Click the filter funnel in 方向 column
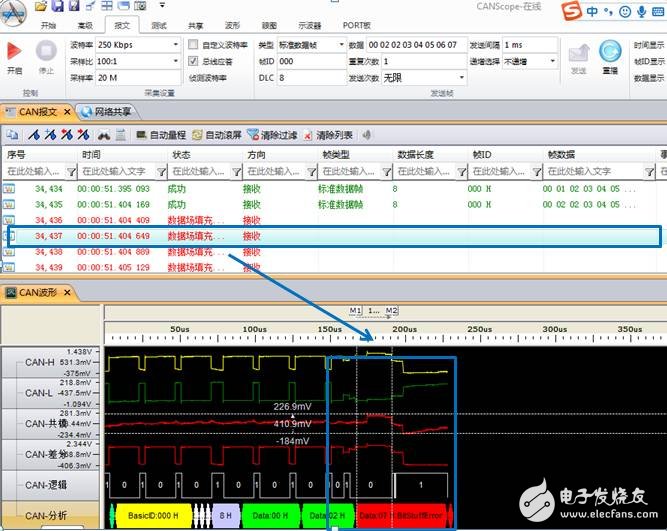Screen dimensions: 667x531 312,171
